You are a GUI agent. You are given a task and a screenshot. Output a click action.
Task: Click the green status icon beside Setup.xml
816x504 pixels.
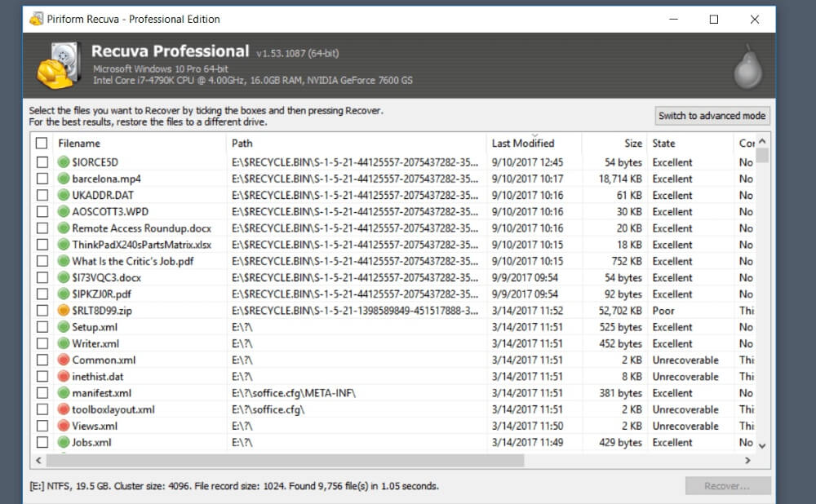tap(64, 327)
